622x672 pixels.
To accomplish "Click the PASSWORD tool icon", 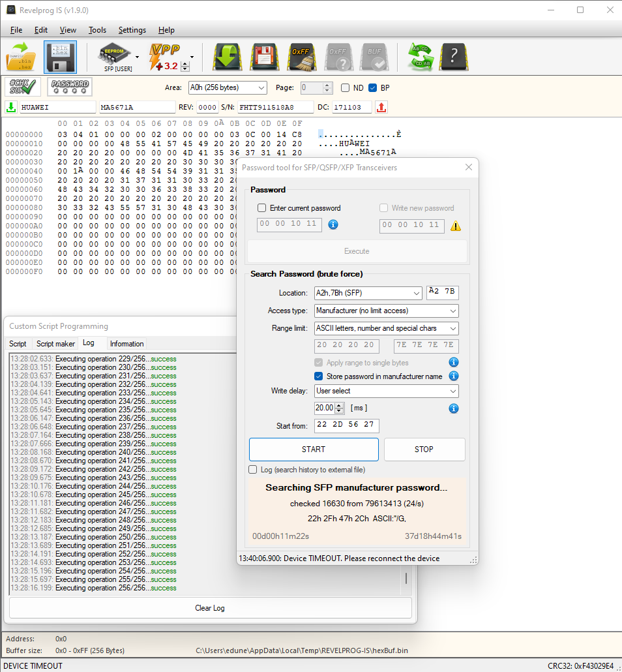I will click(x=70, y=87).
